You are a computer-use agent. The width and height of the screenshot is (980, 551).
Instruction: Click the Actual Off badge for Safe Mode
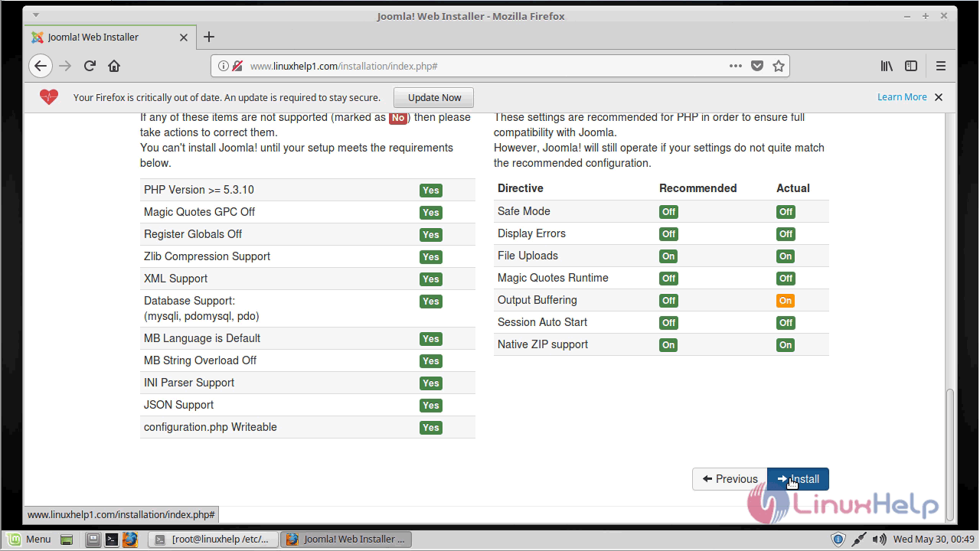786,212
